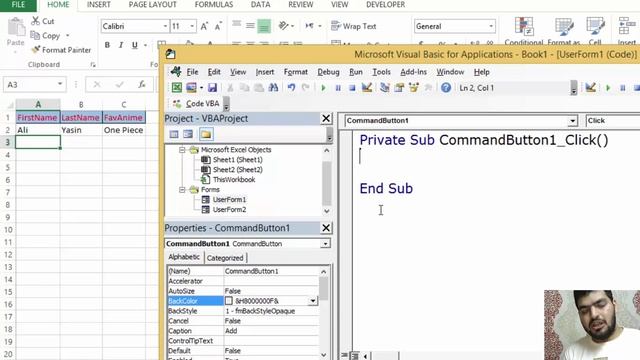
Task: Open the Debug menu in VBA editor
Action: click(x=328, y=72)
